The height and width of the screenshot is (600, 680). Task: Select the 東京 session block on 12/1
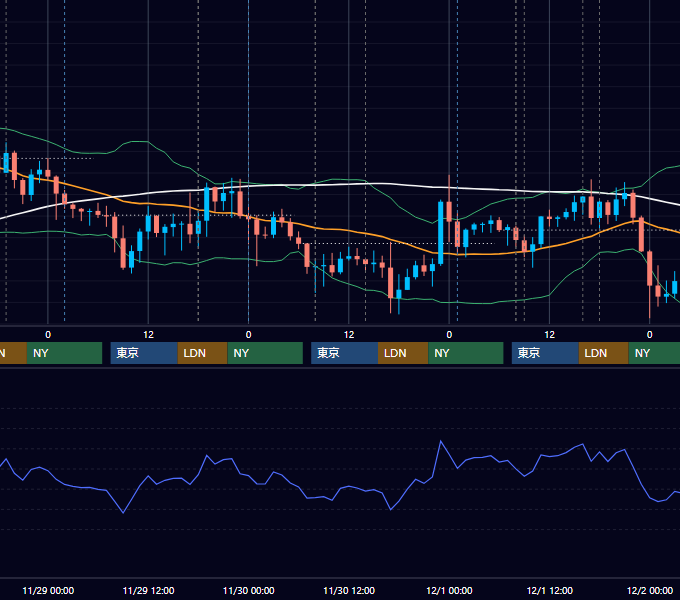tap(545, 353)
